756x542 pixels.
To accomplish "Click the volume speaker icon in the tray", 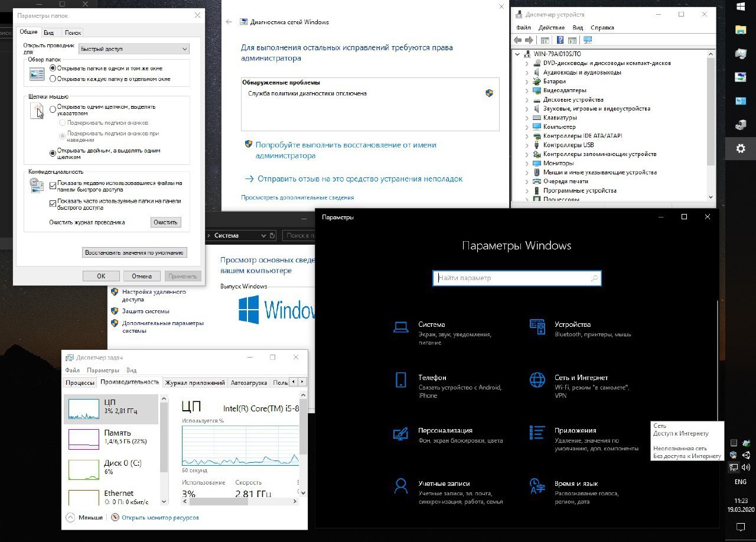I will pos(746,468).
